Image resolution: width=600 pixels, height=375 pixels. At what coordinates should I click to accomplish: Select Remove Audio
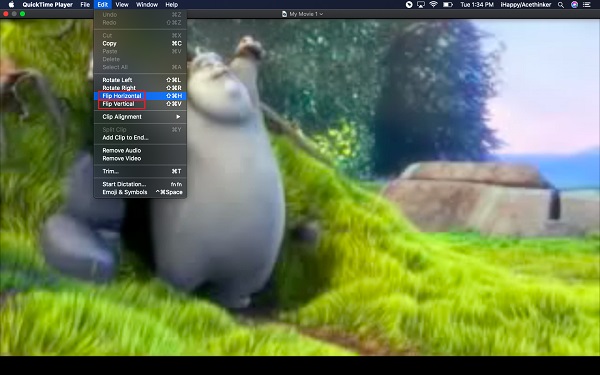(x=140, y=150)
